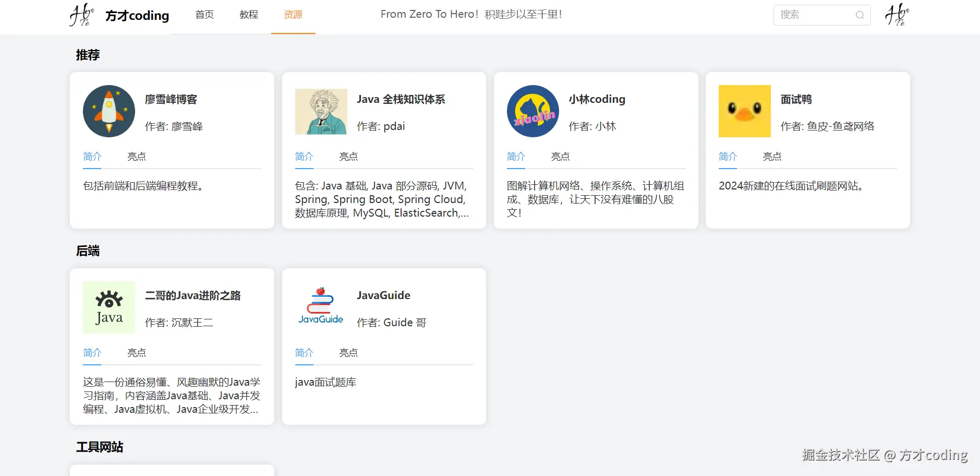This screenshot has width=980, height=476.
Task: Click description 包括前端和后端编程教程。
Action: coord(143,186)
